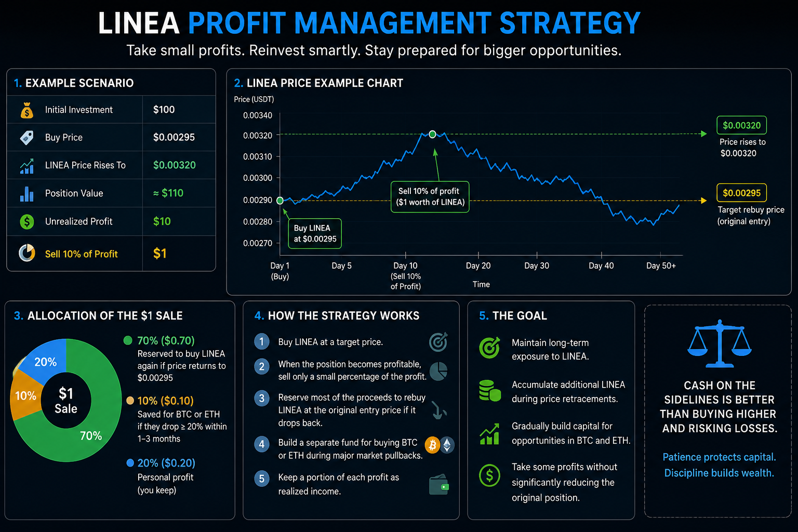This screenshot has height=532, width=798.
Task: Click the step 2 number badge
Action: tap(261, 367)
